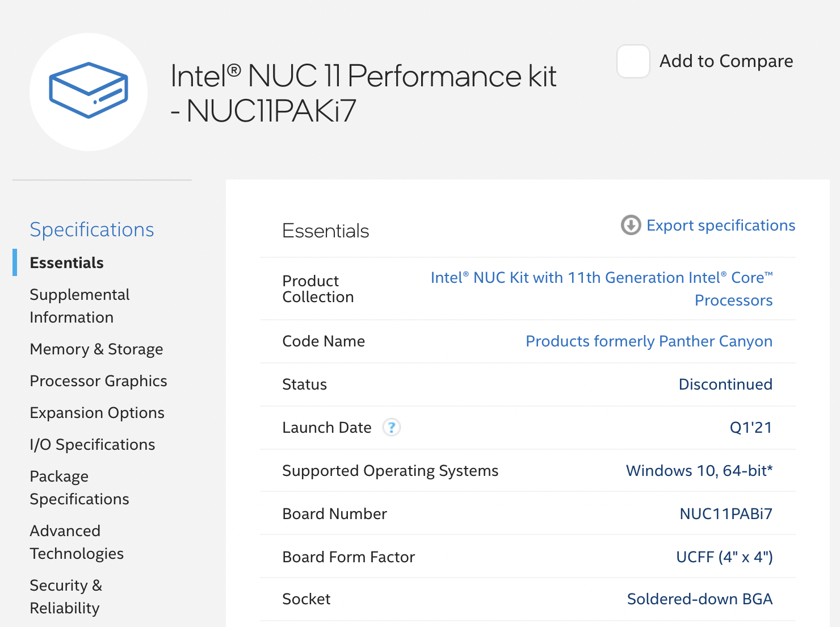Click the Add to Compare label
The width and height of the screenshot is (840, 627).
tap(726, 61)
